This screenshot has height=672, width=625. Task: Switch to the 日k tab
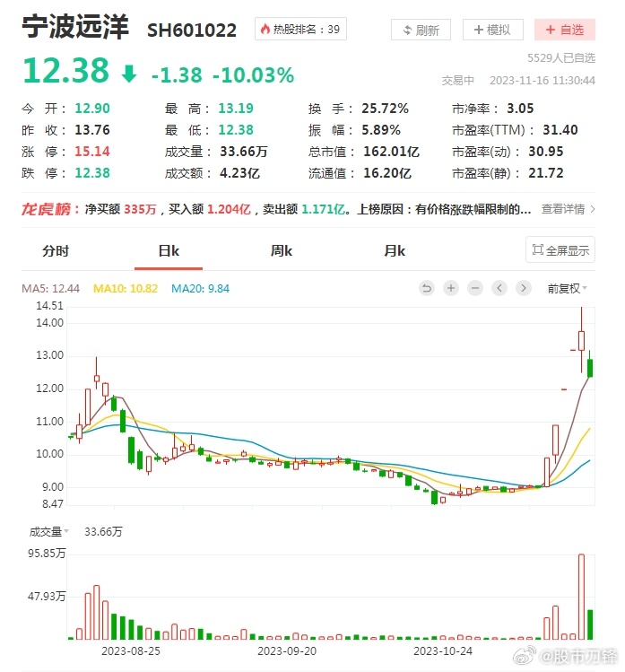click(169, 250)
